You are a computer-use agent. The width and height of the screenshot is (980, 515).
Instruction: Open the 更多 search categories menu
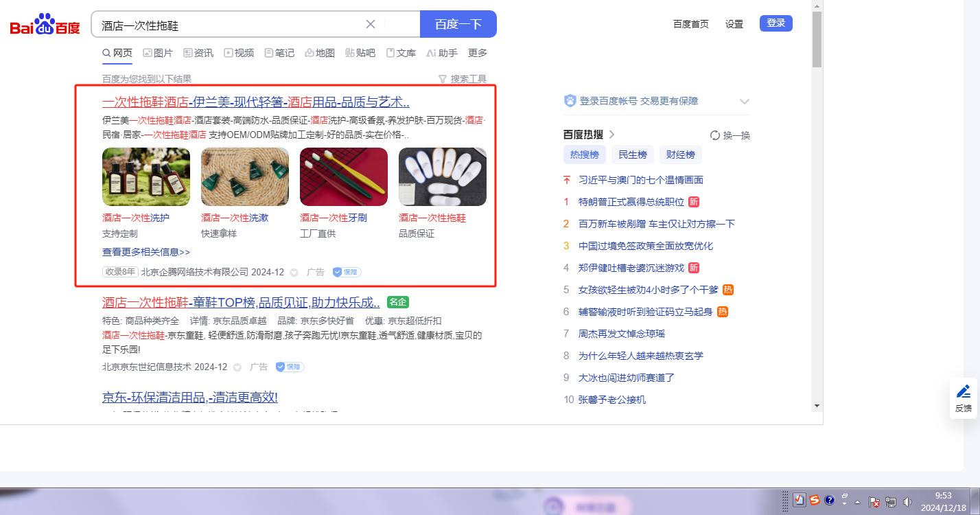(478, 53)
